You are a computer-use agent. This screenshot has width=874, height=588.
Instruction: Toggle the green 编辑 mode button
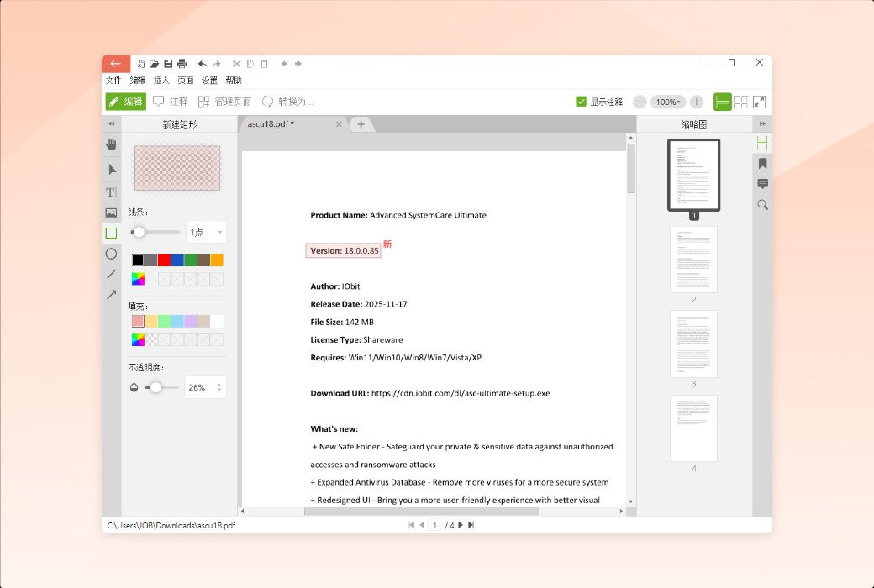pos(124,102)
